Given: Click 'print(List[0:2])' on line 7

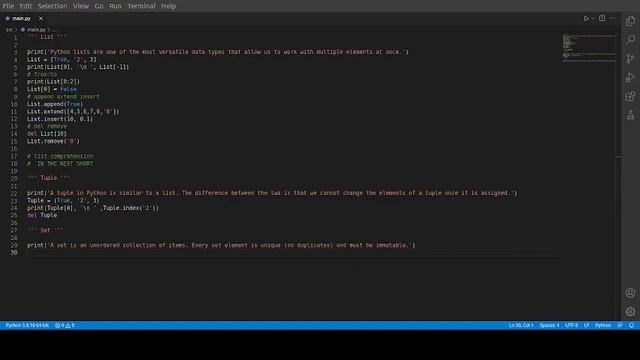Looking at the screenshot, I should tap(53, 82).
